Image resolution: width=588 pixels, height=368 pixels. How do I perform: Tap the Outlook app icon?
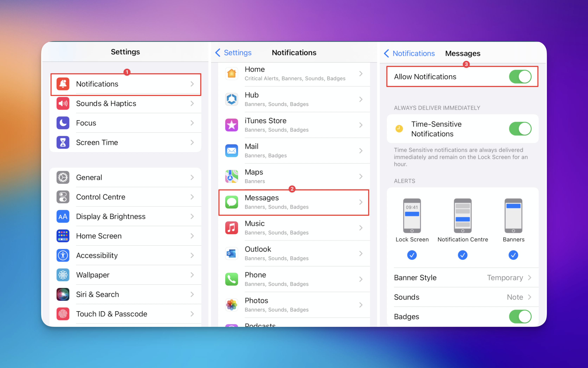[x=231, y=254]
